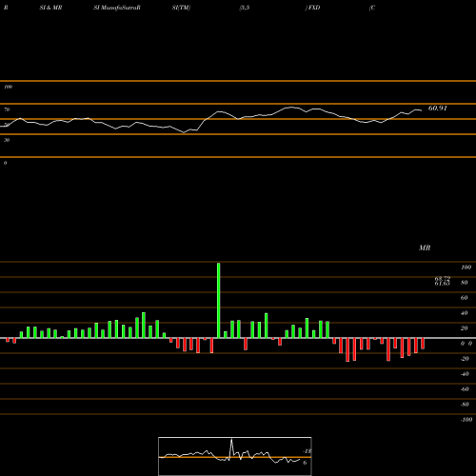Screen dimensions: 476x476
Task: Open the mini overview chart thumbnail
Action: [x=235, y=456]
